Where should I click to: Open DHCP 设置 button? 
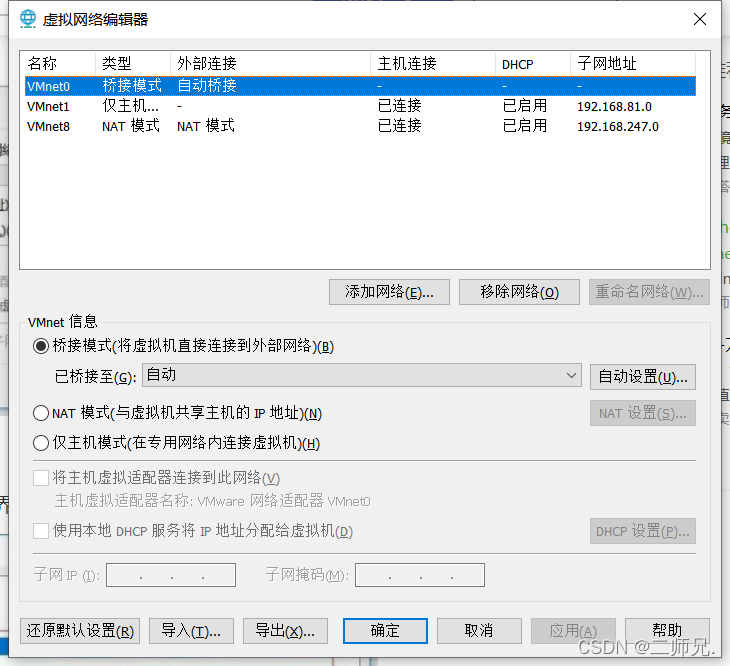click(x=643, y=531)
